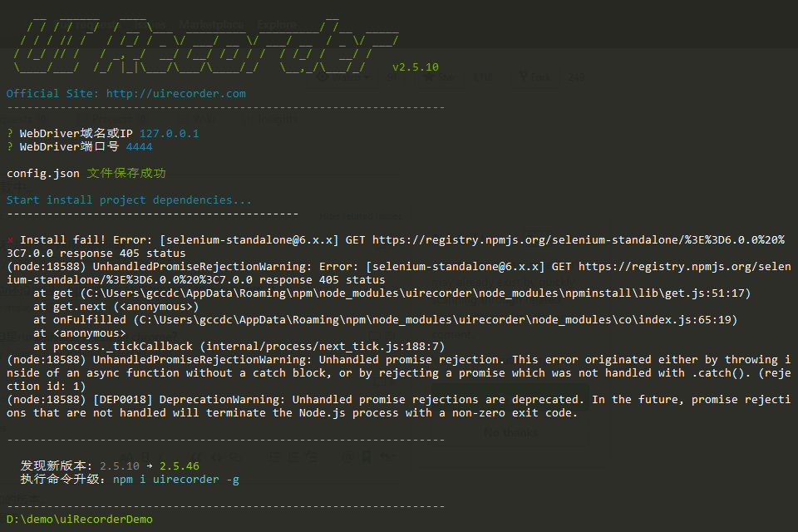Open the Issues navigation item
The width and height of the screenshot is (798, 532).
click(149, 24)
